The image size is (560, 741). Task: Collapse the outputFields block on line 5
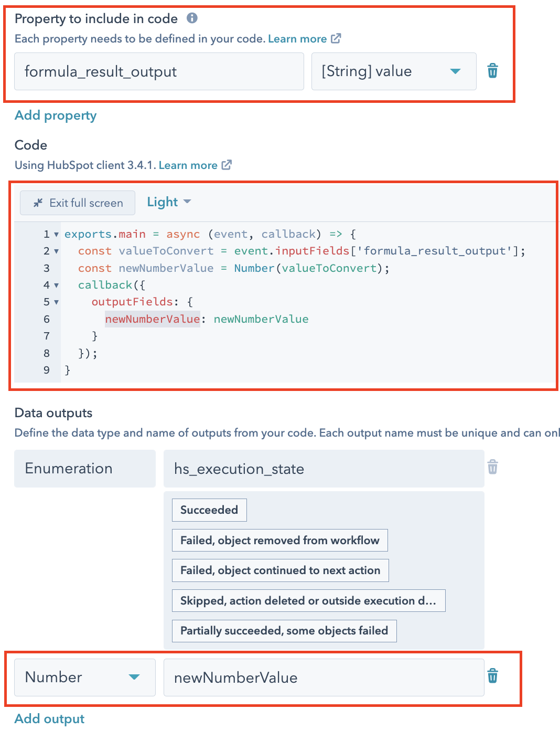click(56, 302)
